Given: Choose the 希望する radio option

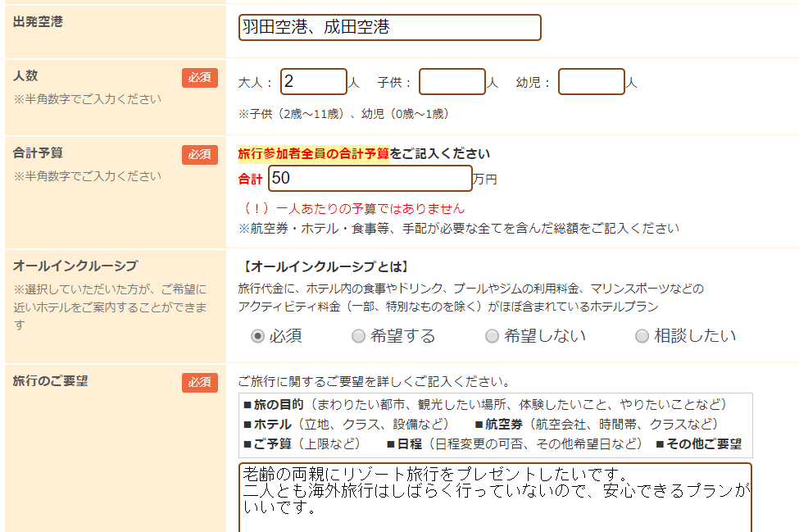Looking at the screenshot, I should point(358,336).
